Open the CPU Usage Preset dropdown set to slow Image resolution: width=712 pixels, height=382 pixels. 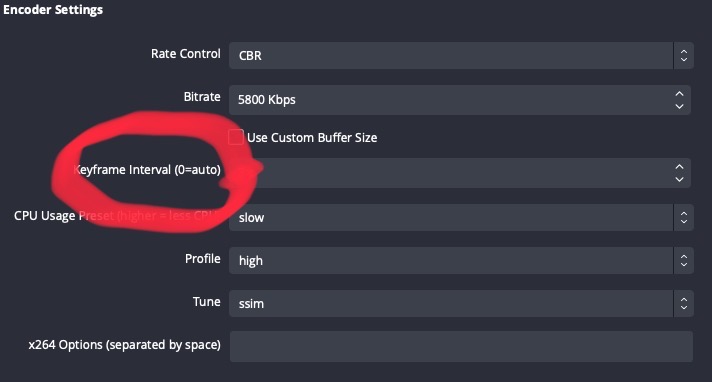[461, 218]
